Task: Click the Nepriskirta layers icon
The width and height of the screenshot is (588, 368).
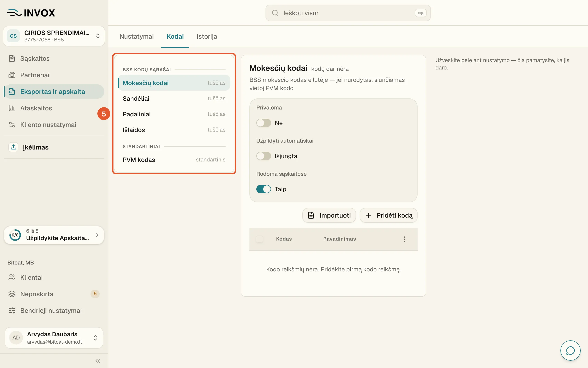Action: [x=12, y=294]
